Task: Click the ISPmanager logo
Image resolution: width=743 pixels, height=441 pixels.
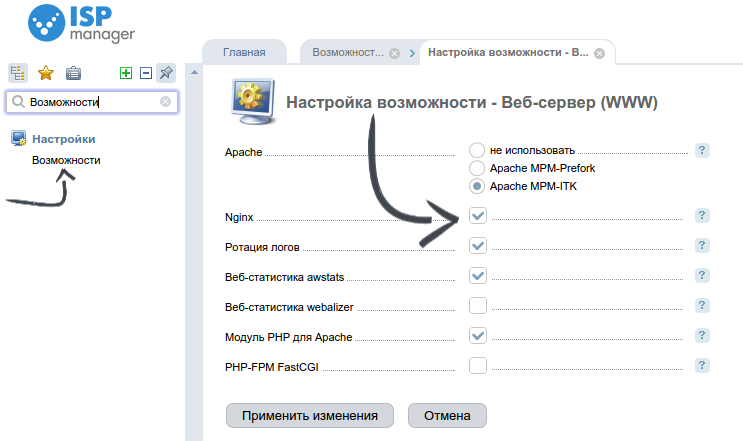Action: pyautogui.click(x=82, y=23)
